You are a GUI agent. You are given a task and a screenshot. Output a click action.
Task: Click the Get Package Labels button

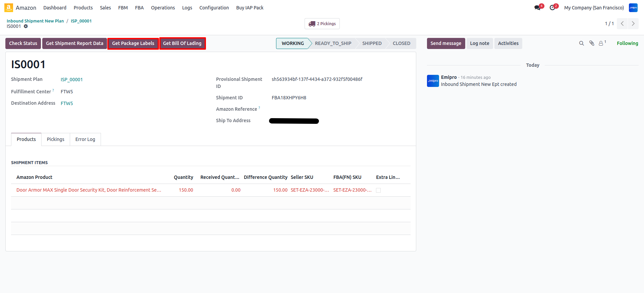[x=133, y=43]
